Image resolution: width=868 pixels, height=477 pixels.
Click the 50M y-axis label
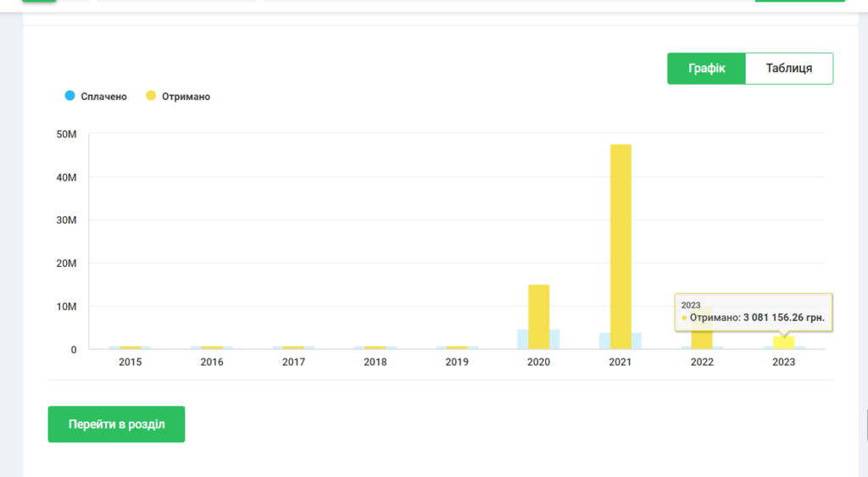tap(65, 135)
